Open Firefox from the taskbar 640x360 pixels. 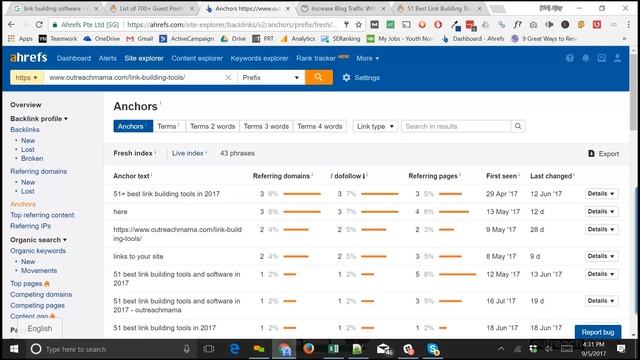click(x=309, y=349)
